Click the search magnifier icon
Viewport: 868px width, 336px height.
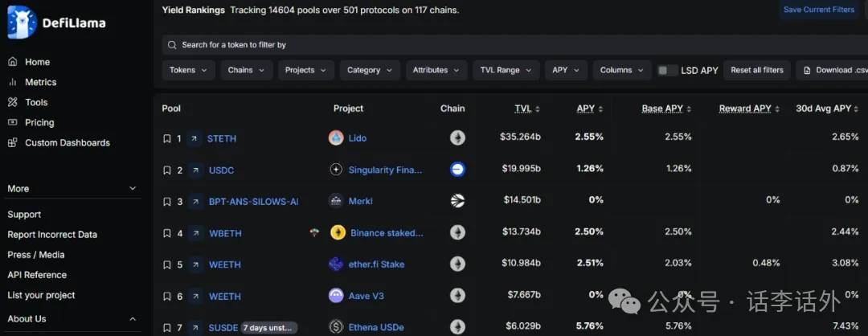pyautogui.click(x=172, y=45)
